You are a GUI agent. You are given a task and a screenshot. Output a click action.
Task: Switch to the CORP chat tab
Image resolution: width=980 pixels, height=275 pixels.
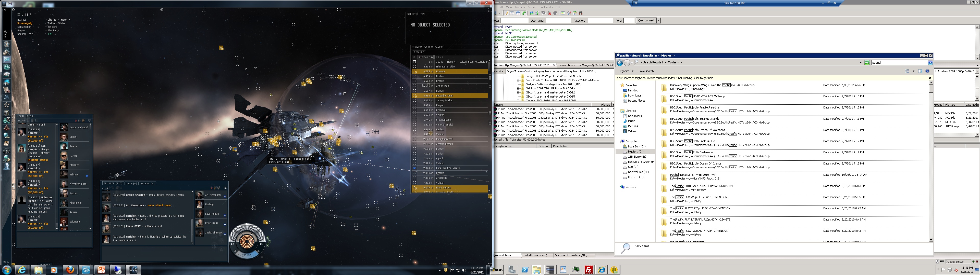(131, 183)
